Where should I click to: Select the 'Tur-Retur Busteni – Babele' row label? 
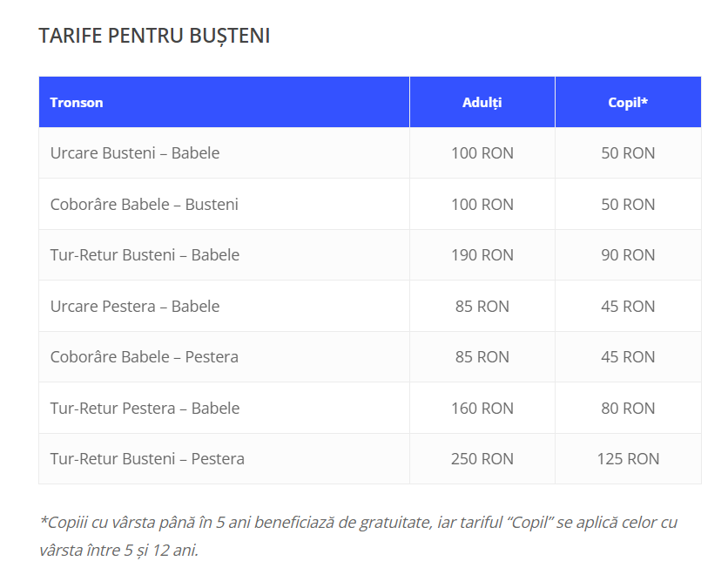(145, 255)
